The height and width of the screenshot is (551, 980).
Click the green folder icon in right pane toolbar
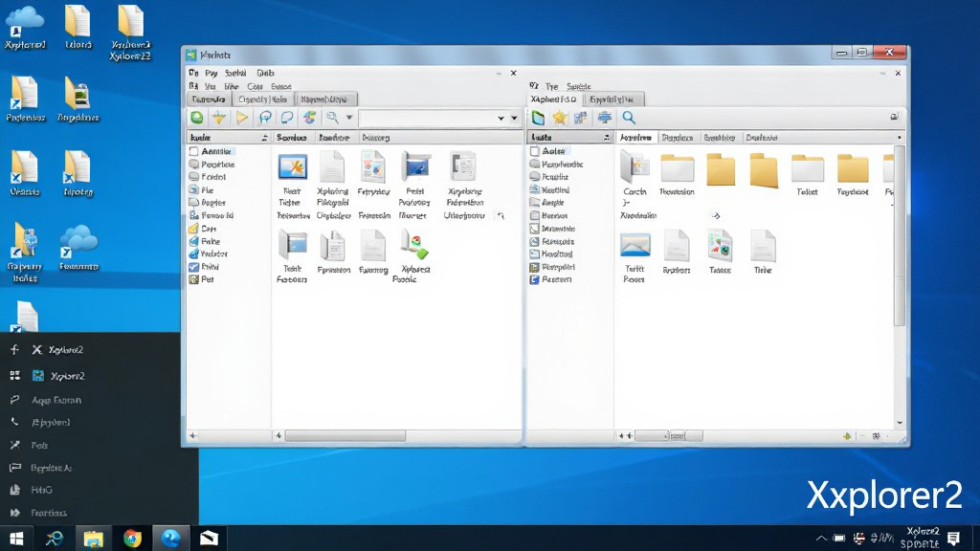pos(538,118)
